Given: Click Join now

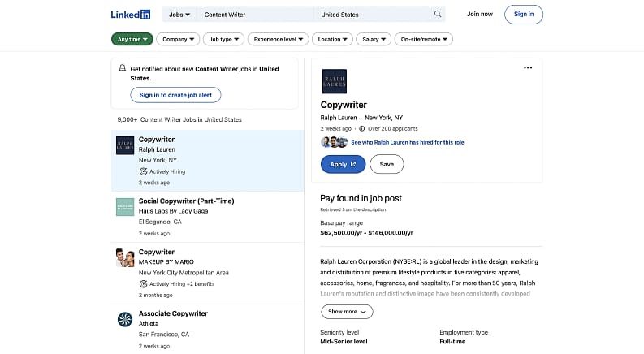Looking at the screenshot, I should [480, 14].
